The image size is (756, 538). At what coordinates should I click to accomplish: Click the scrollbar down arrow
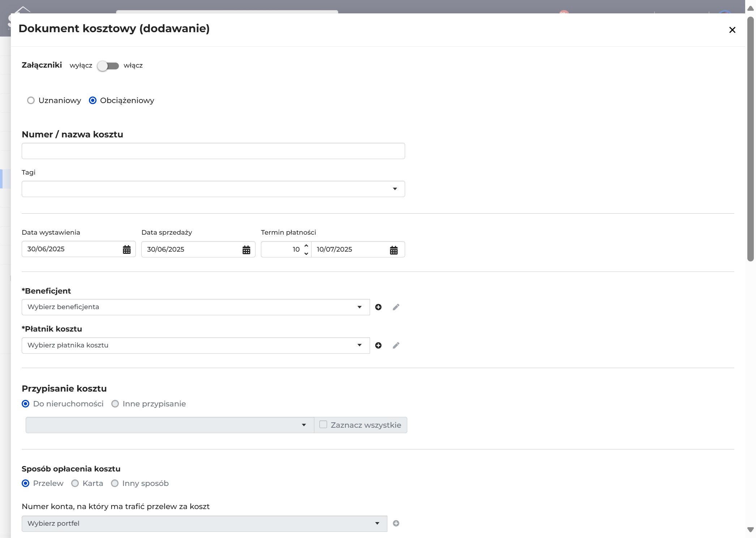pos(751,530)
